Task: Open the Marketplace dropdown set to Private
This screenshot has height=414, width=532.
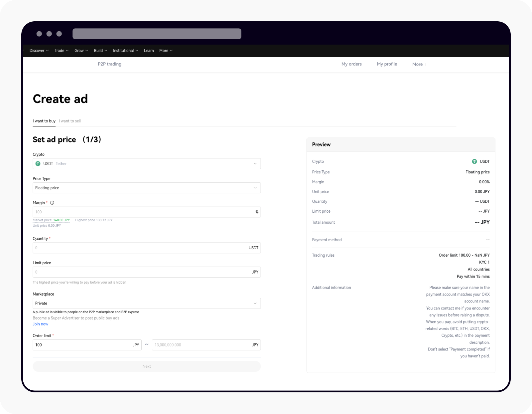Action: pos(255,303)
